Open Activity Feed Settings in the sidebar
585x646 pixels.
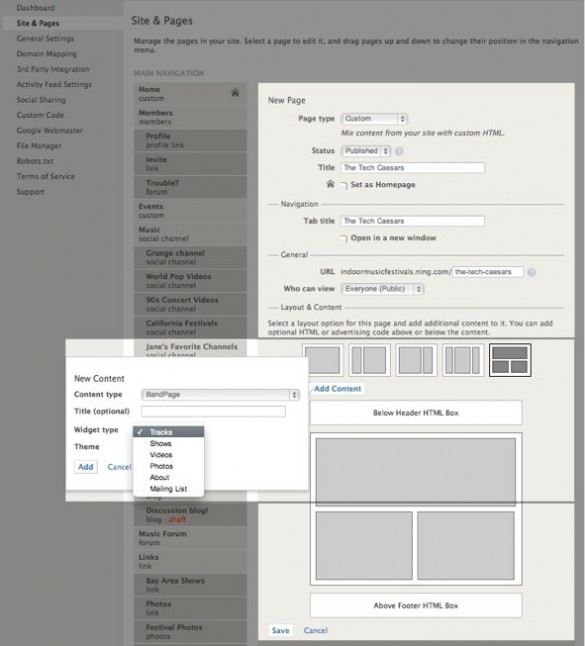54,84
